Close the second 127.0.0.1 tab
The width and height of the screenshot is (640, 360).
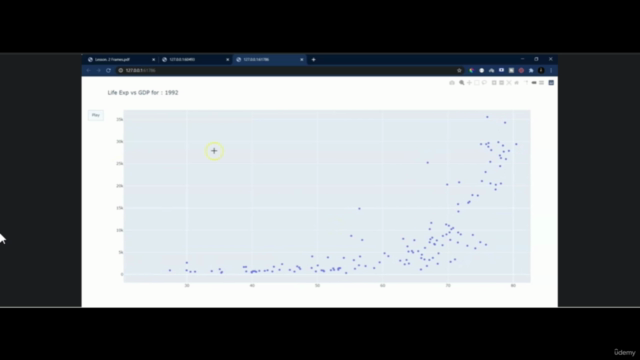coord(227,60)
